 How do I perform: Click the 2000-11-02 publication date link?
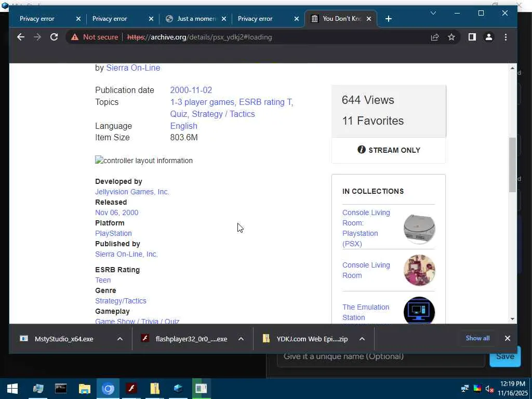[x=191, y=90]
